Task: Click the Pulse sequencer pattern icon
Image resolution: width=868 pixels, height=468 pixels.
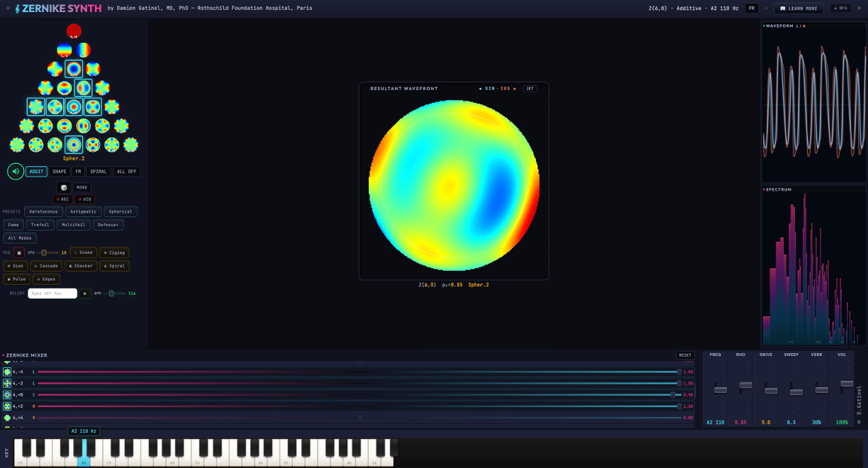Action: click(16, 279)
